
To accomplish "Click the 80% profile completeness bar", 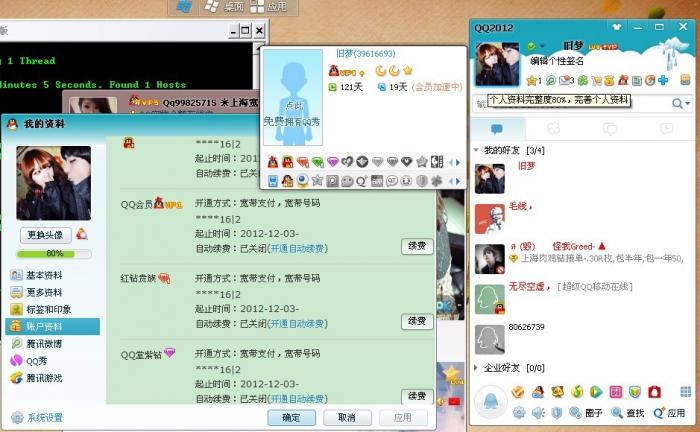I will point(54,253).
